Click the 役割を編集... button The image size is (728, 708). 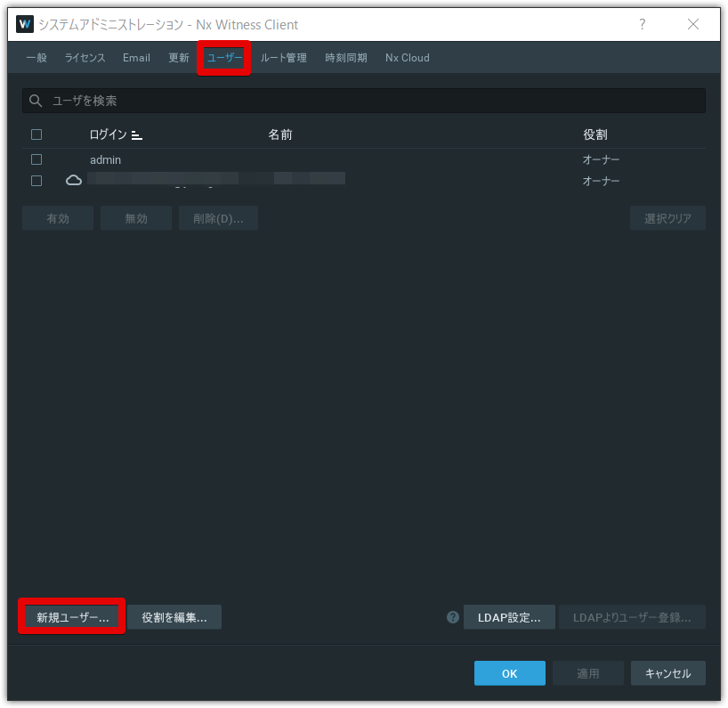click(174, 617)
